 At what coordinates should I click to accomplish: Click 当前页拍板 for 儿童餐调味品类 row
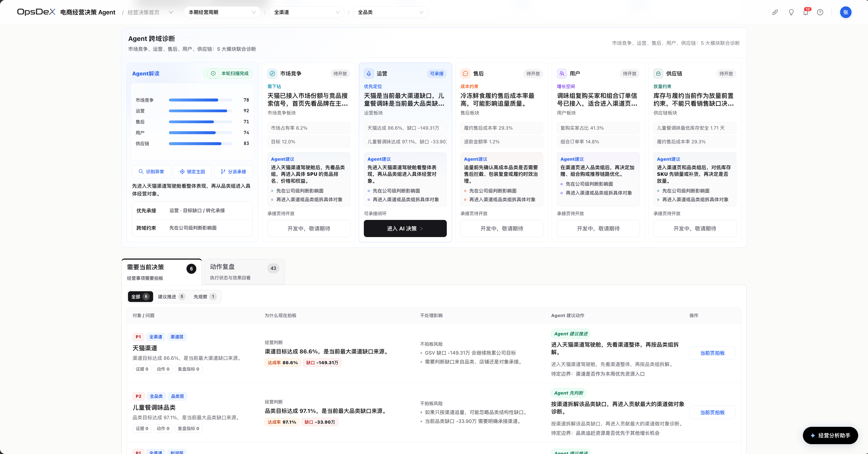tap(712, 412)
